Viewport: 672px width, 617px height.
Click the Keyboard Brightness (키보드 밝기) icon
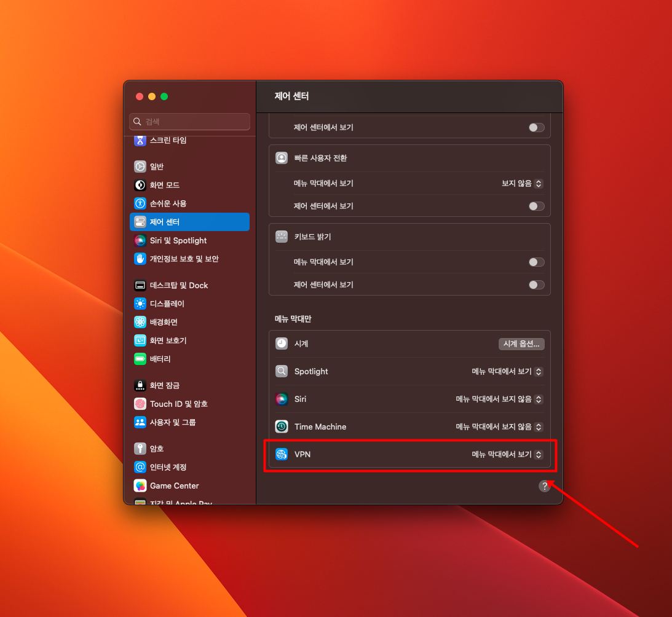[x=282, y=237]
